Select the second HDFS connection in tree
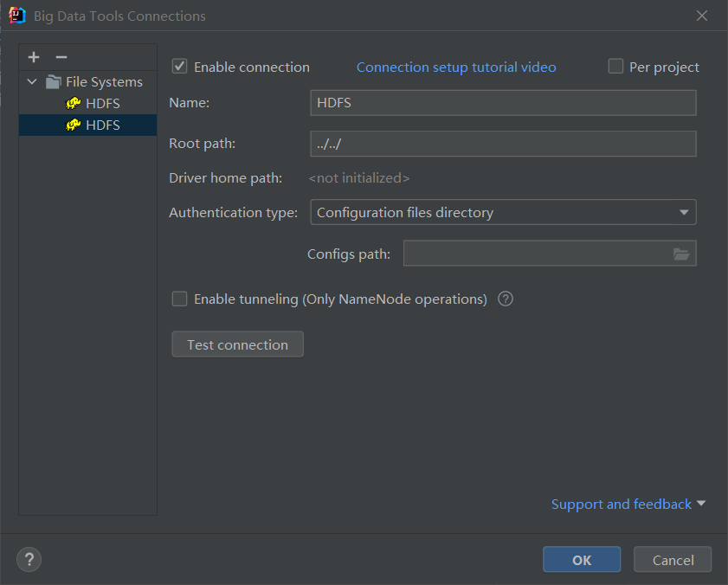Screen dimensions: 728x585 [x=102, y=125]
